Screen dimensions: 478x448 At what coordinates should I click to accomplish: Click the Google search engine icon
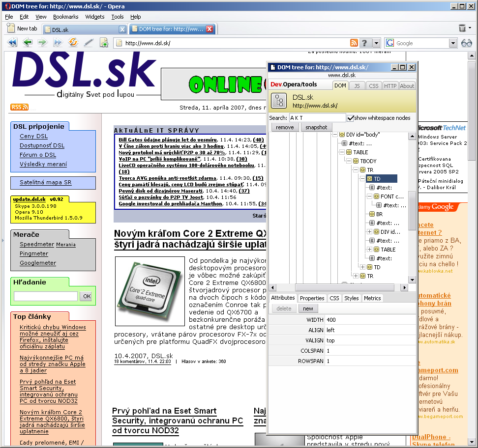pyautogui.click(x=390, y=43)
